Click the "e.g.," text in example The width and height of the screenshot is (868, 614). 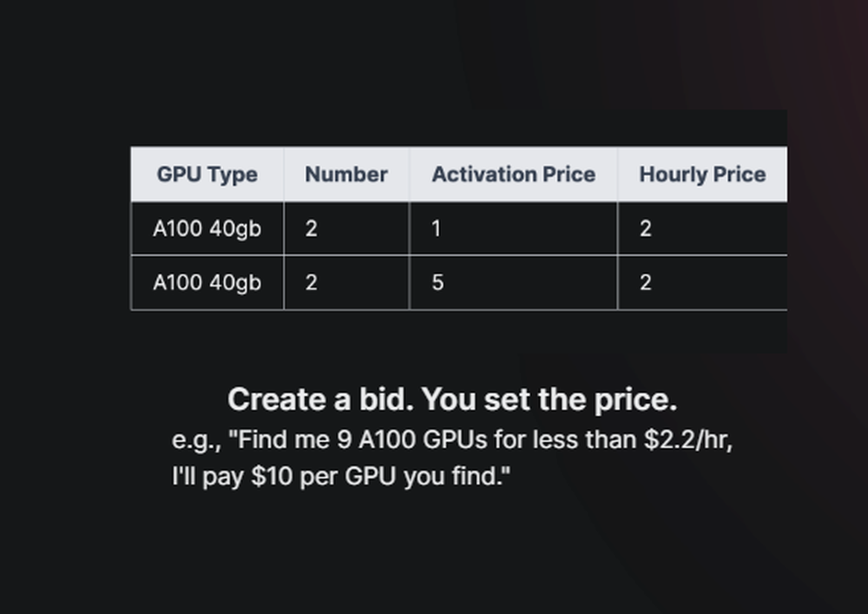pos(196,441)
